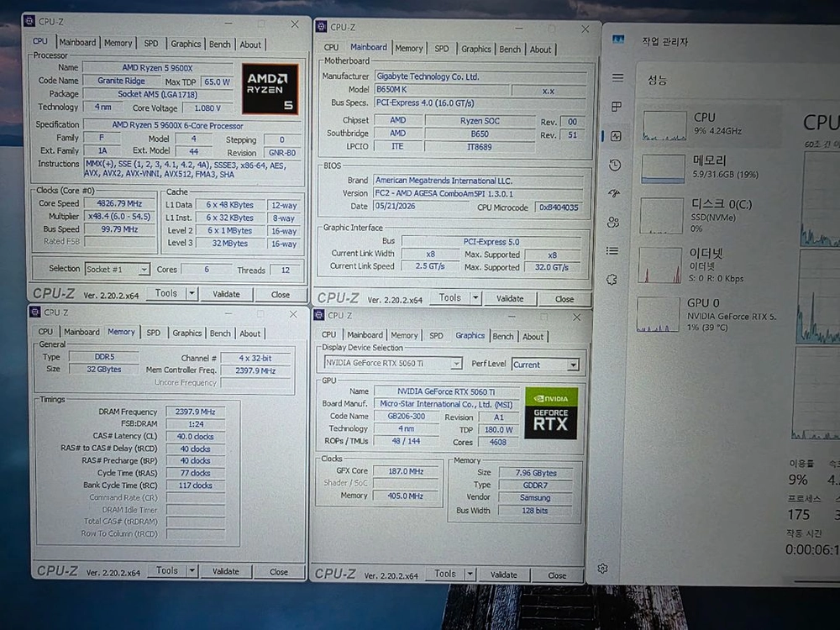The width and height of the screenshot is (840, 630).
Task: Click title icon of CPU-Z memory timings window
Action: click(x=35, y=312)
